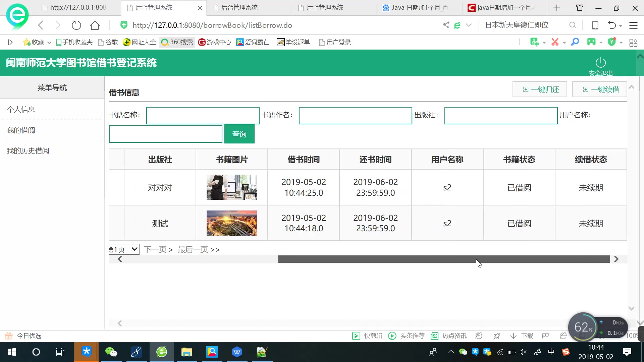Viewport: 644px width, 362px height.
Task: Click the 一键归还 button
Action: [x=539, y=89]
